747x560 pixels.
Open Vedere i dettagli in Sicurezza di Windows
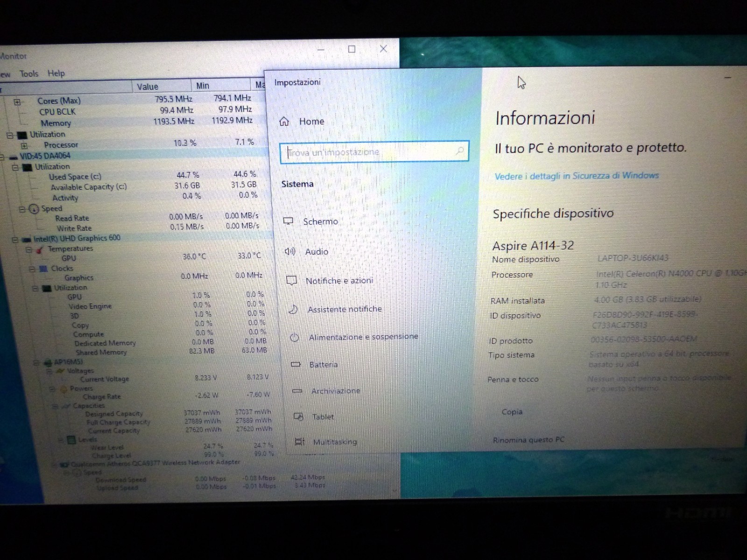coord(577,175)
